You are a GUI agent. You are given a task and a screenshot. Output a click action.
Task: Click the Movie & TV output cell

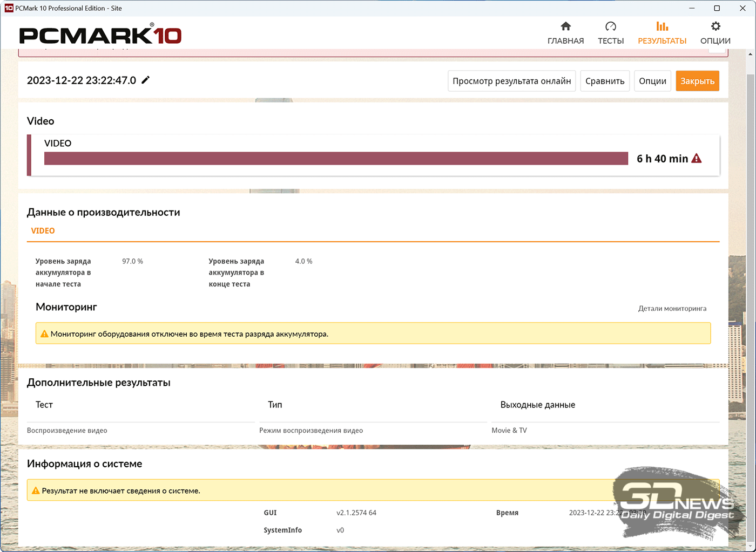[x=509, y=431]
